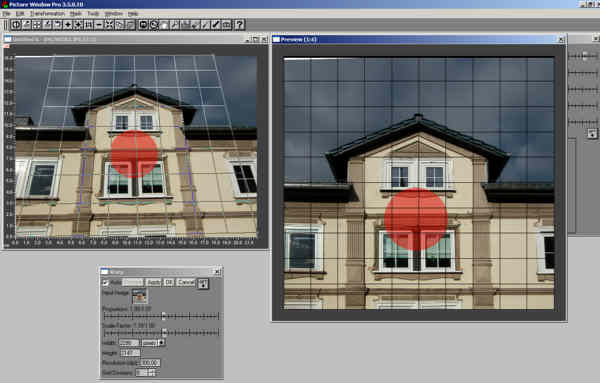Open the Transformation menu
The image size is (600, 383).
click(x=47, y=14)
